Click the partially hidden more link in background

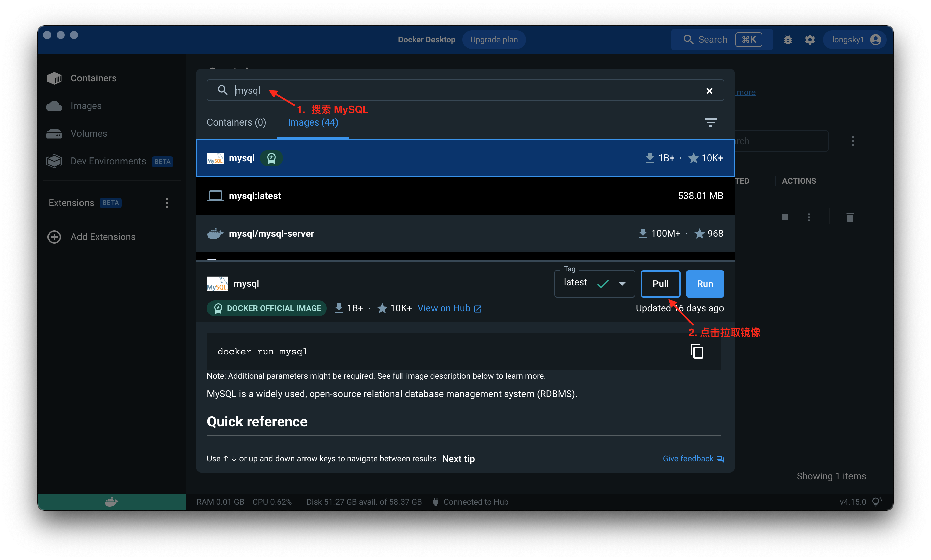745,92
